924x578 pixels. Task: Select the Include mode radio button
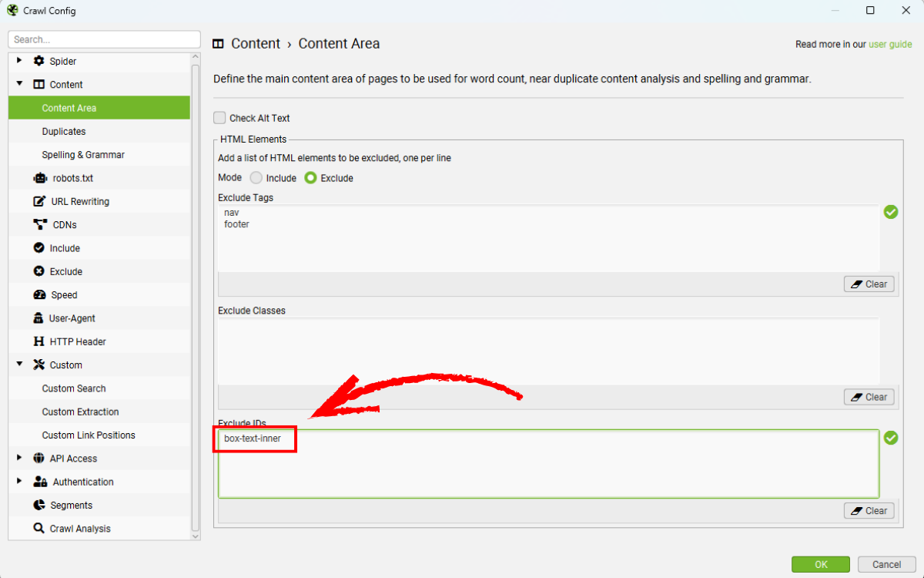tap(256, 178)
